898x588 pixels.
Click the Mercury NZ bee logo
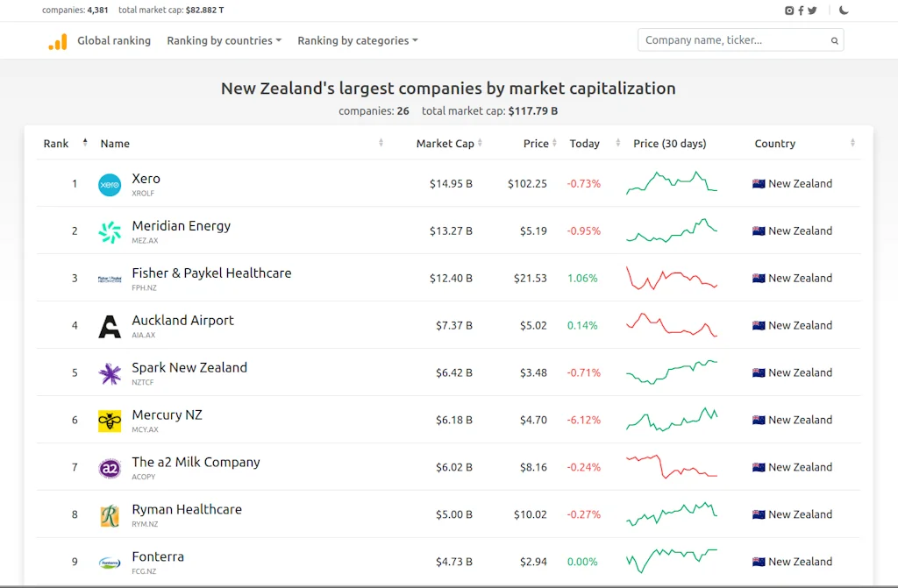point(110,420)
